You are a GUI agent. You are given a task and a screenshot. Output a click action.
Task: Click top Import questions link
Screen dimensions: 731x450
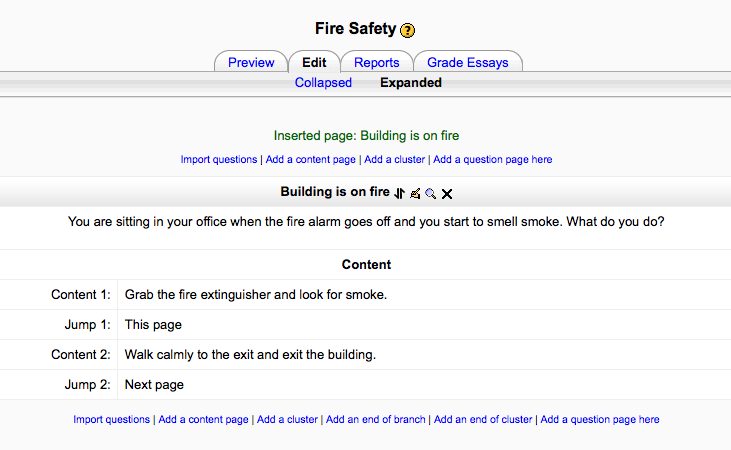[x=219, y=159]
